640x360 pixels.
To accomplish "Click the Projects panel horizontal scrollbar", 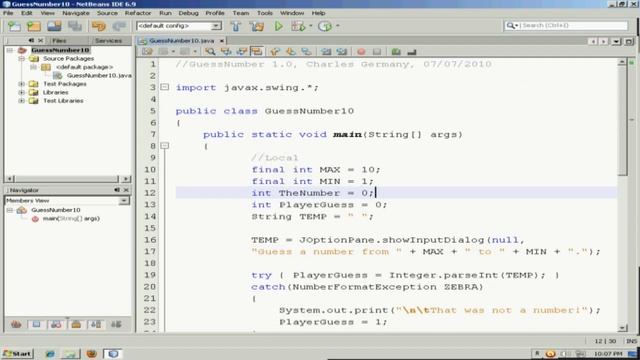I will [68, 179].
